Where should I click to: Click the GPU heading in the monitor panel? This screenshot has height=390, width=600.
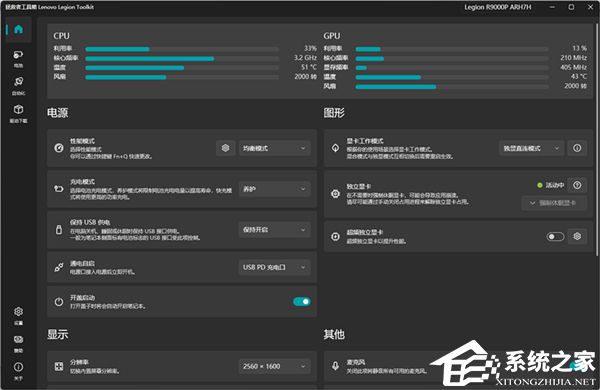coord(332,36)
